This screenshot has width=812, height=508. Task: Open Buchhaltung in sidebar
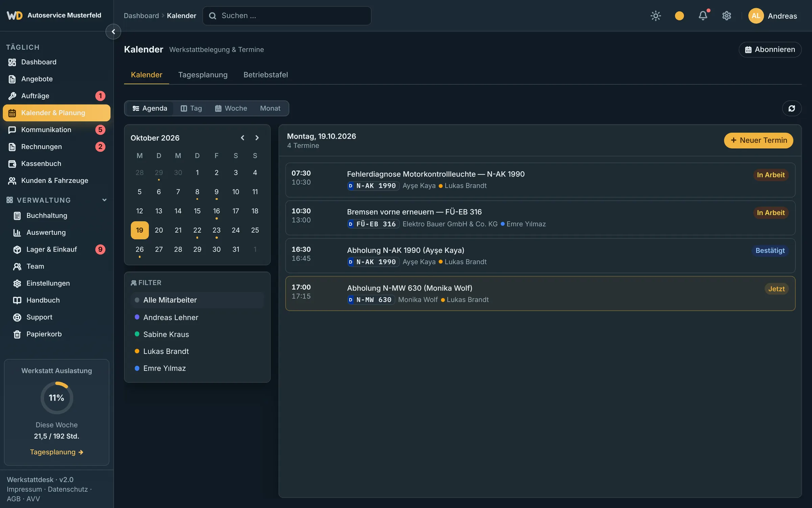pyautogui.click(x=59, y=215)
